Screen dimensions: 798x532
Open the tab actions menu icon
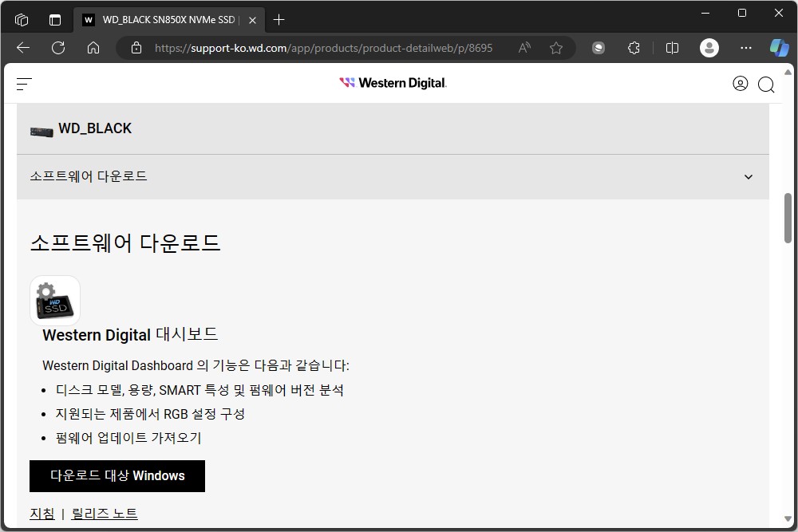coord(55,20)
